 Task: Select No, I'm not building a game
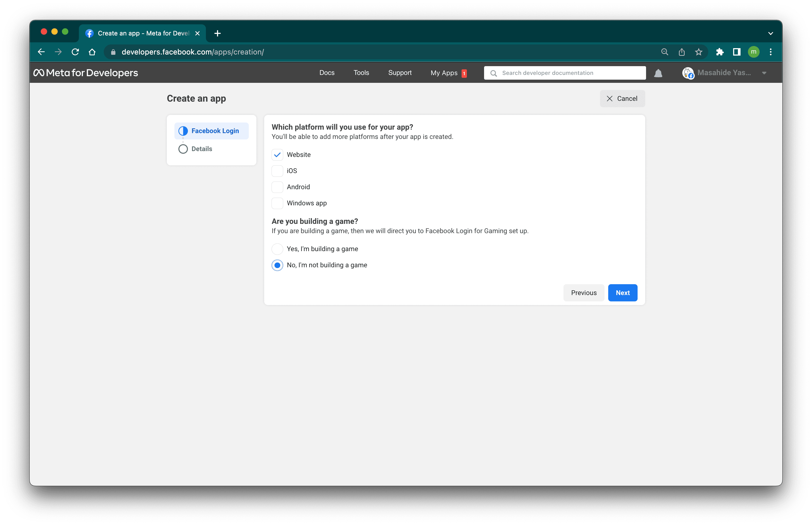tap(277, 265)
